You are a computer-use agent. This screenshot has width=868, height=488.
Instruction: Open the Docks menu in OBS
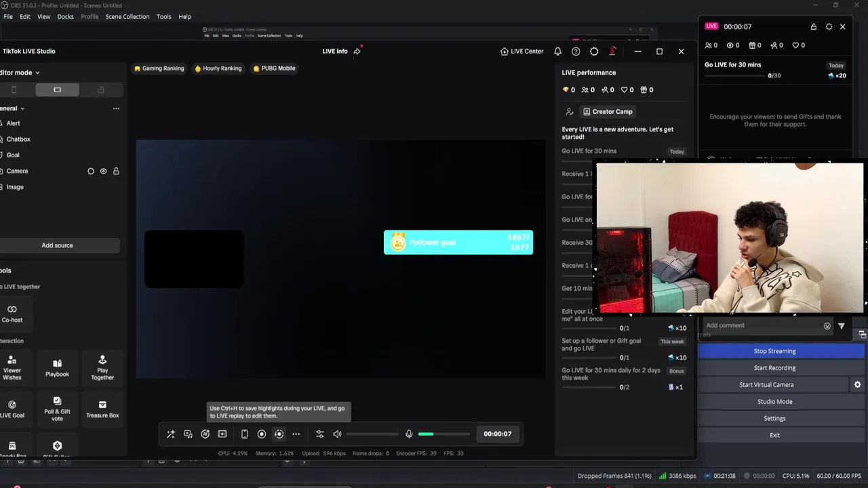pyautogui.click(x=65, y=16)
